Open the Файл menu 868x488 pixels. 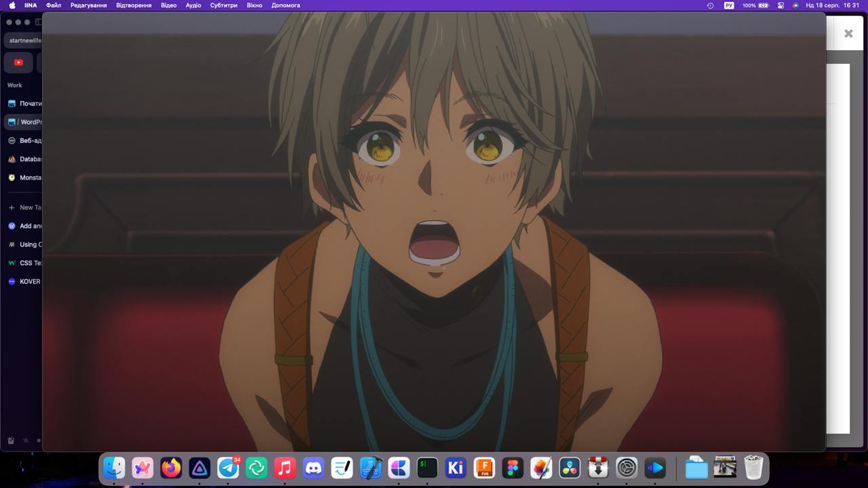tap(54, 5)
